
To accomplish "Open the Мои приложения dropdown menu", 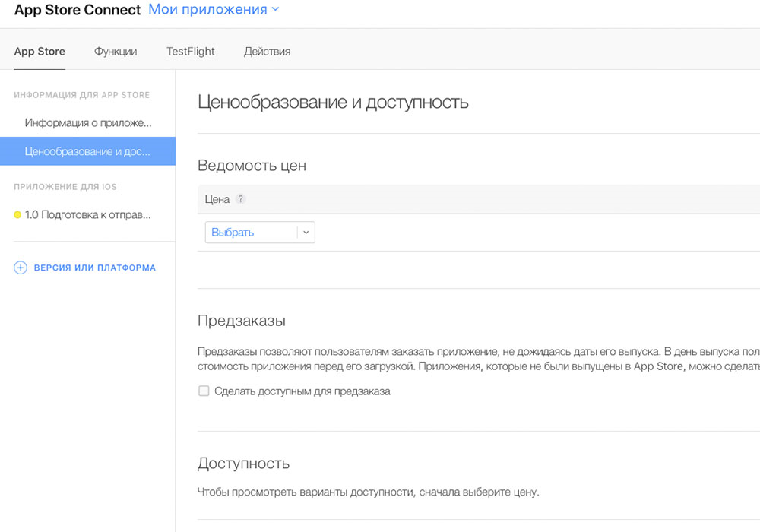I will (214, 10).
